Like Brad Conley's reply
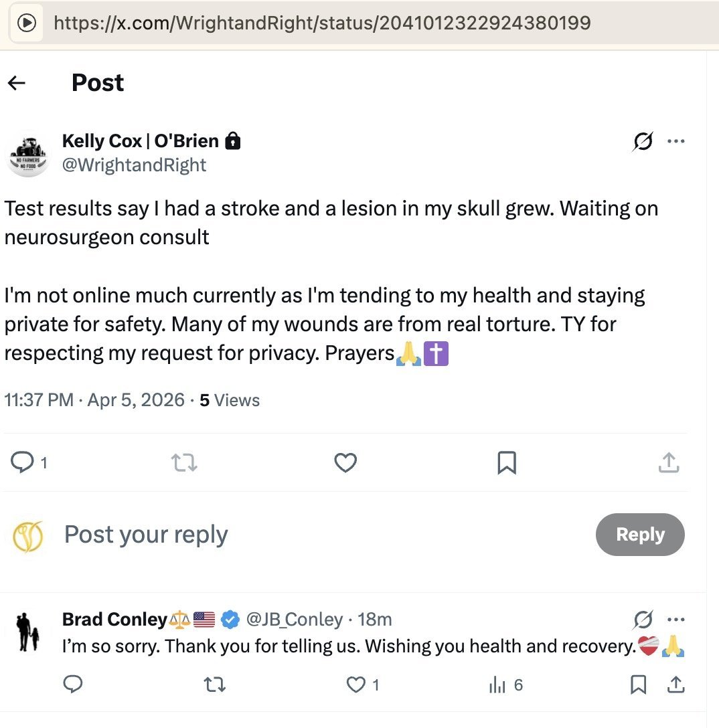Image resolution: width=719 pixels, height=728 pixels. pyautogui.click(x=357, y=685)
